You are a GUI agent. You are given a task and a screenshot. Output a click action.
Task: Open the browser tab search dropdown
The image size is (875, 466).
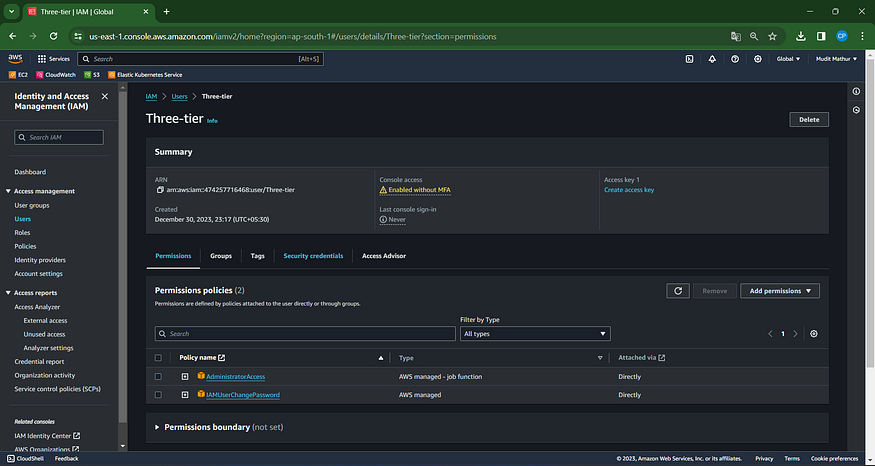[x=11, y=11]
